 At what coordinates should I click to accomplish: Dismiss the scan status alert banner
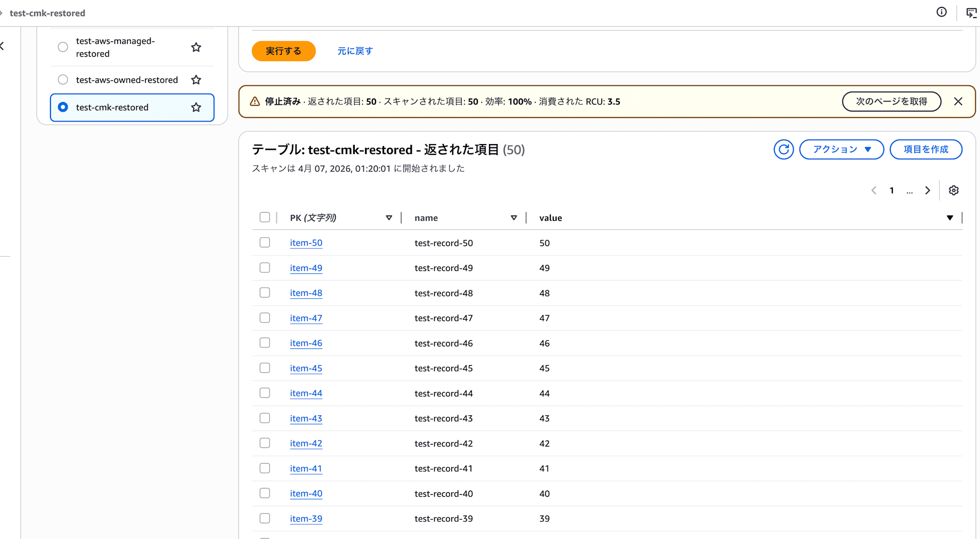click(x=958, y=101)
